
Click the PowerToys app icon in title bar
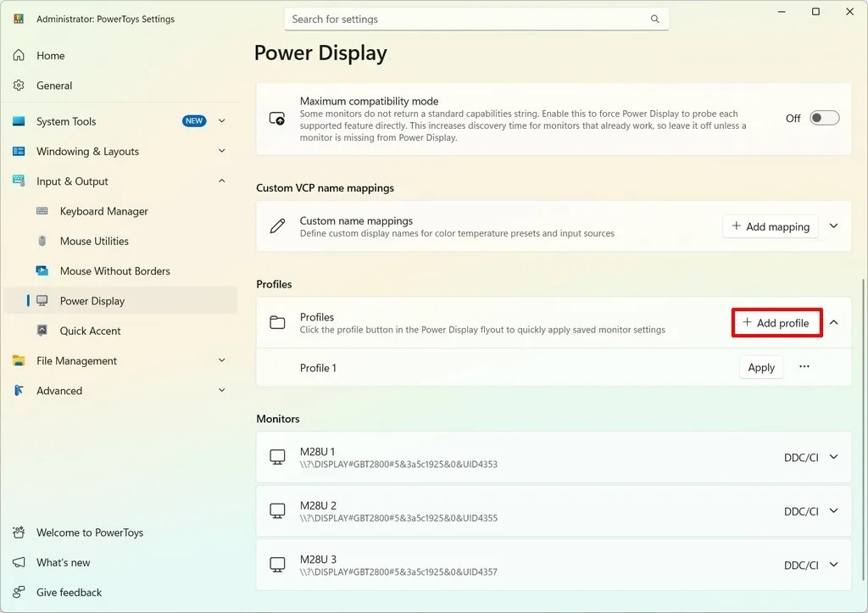(x=19, y=19)
